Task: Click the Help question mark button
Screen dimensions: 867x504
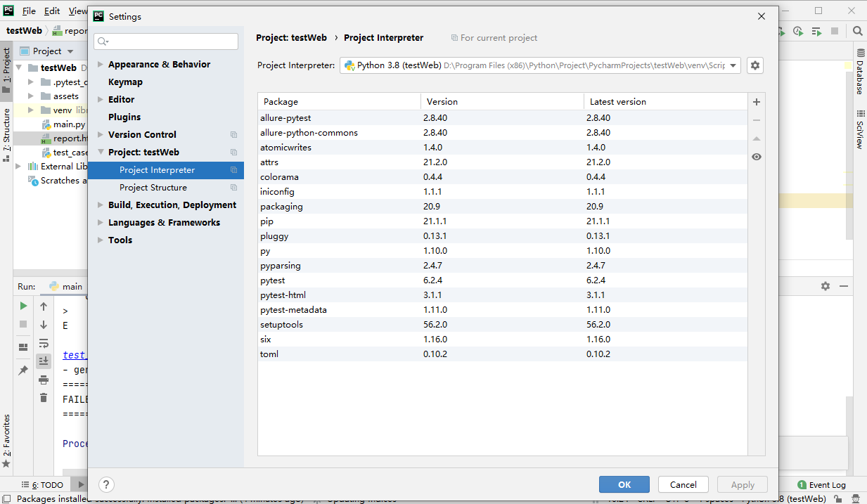Action: coord(106,484)
